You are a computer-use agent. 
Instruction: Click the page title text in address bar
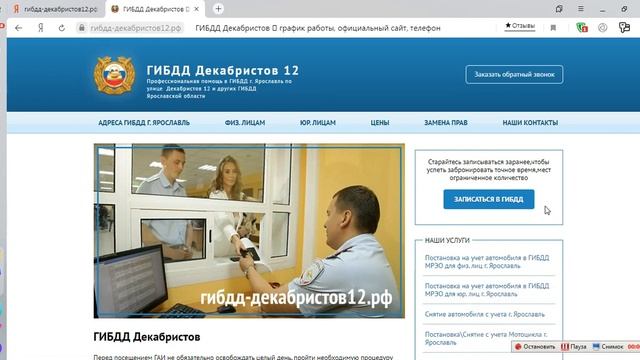pyautogui.click(x=318, y=28)
